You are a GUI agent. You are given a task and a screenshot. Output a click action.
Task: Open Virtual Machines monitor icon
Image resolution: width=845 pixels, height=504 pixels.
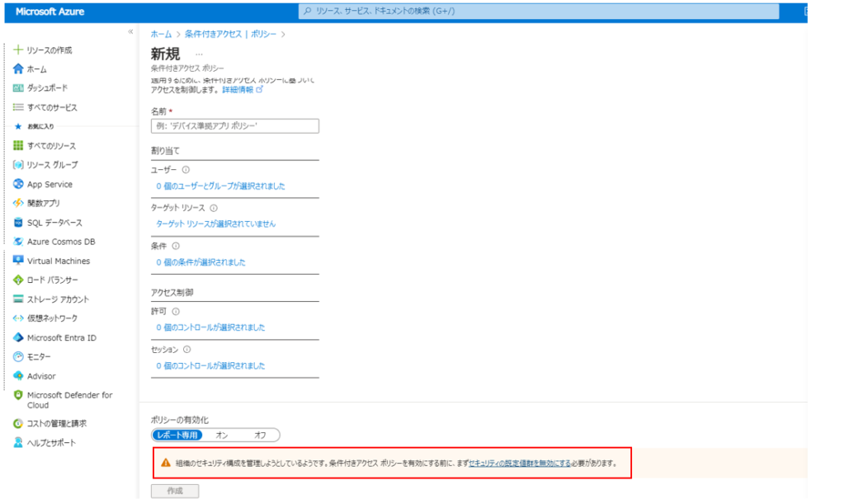18,261
